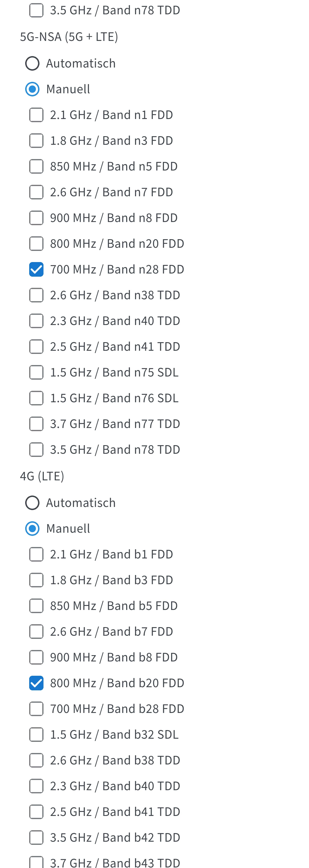
Task: Enable 1.8 GHz / Band b3 FDD
Action: [36, 580]
